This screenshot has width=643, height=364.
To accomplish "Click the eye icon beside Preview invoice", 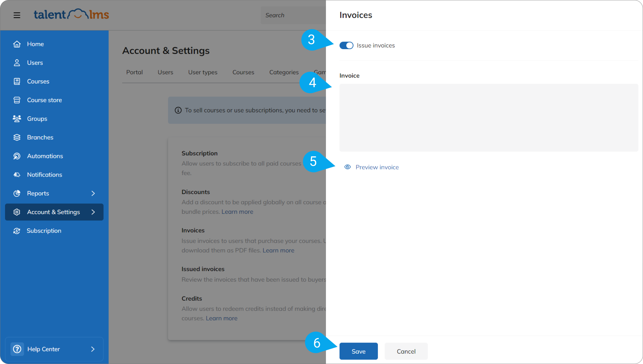I will [347, 167].
